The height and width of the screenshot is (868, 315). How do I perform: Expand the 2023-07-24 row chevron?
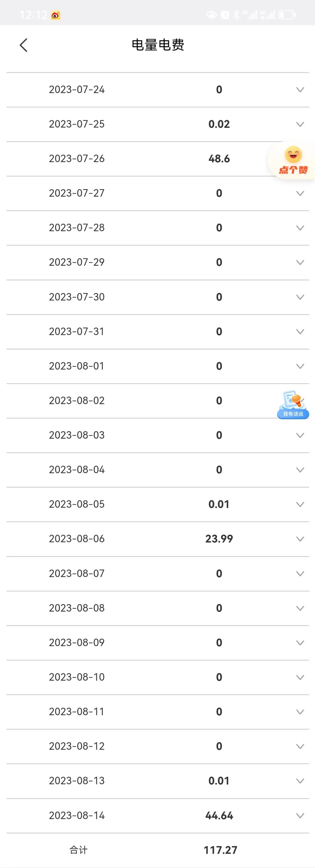click(x=300, y=90)
